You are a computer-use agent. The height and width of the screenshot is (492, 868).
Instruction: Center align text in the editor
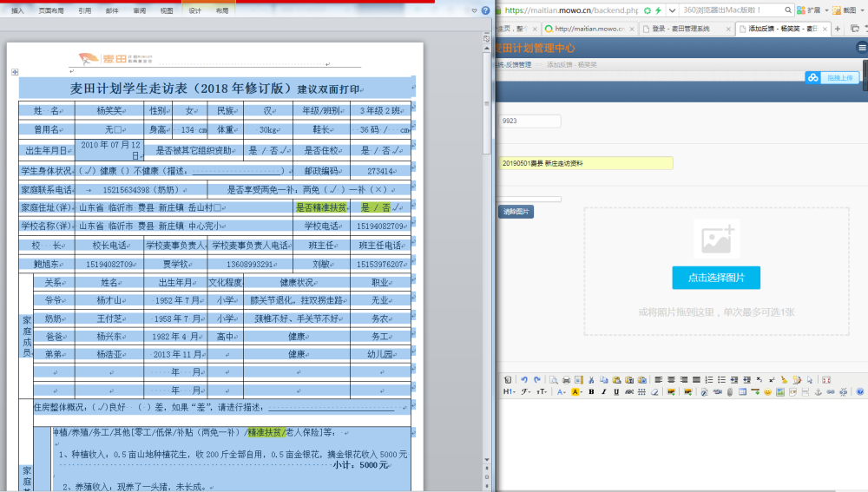pos(671,380)
